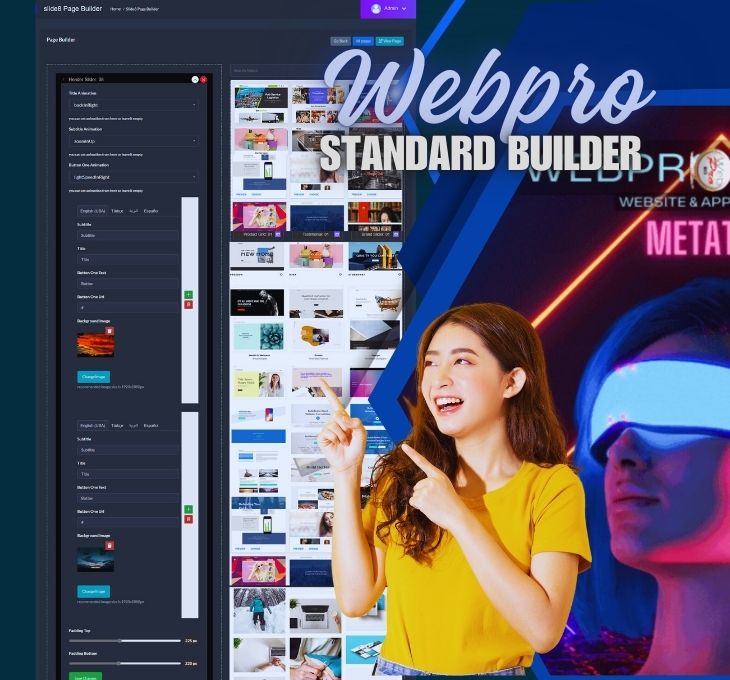This screenshot has height=680, width=730.
Task: Click the green plus icon beside second slide
Action: (x=189, y=510)
